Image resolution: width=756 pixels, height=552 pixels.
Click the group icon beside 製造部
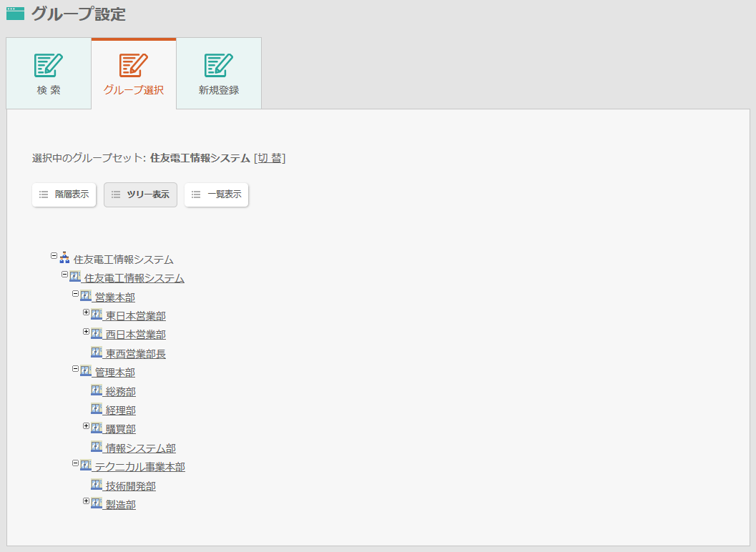97,503
